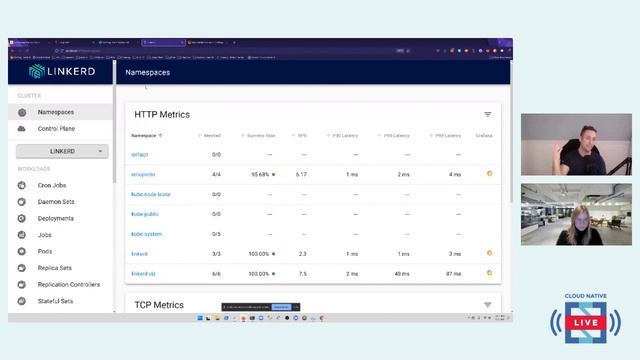The image size is (640, 360).
Task: Click the Daemon Sets icon
Action: coord(22,202)
